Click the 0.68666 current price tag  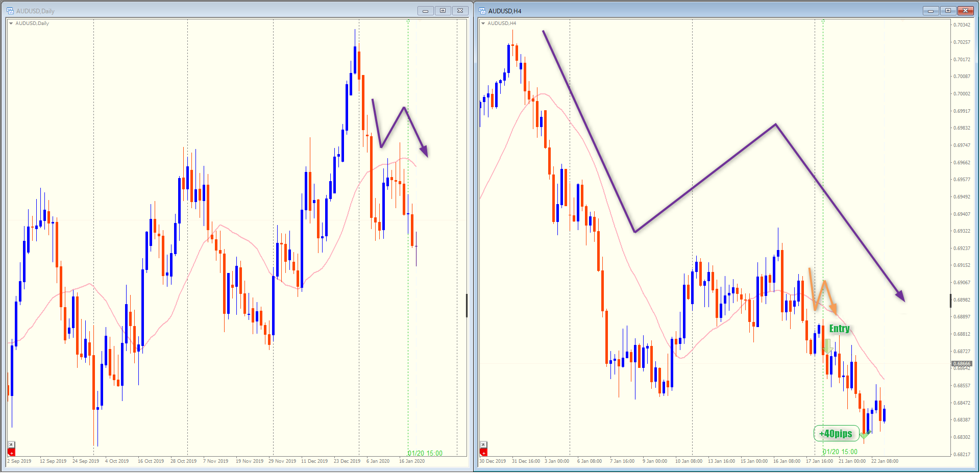962,364
